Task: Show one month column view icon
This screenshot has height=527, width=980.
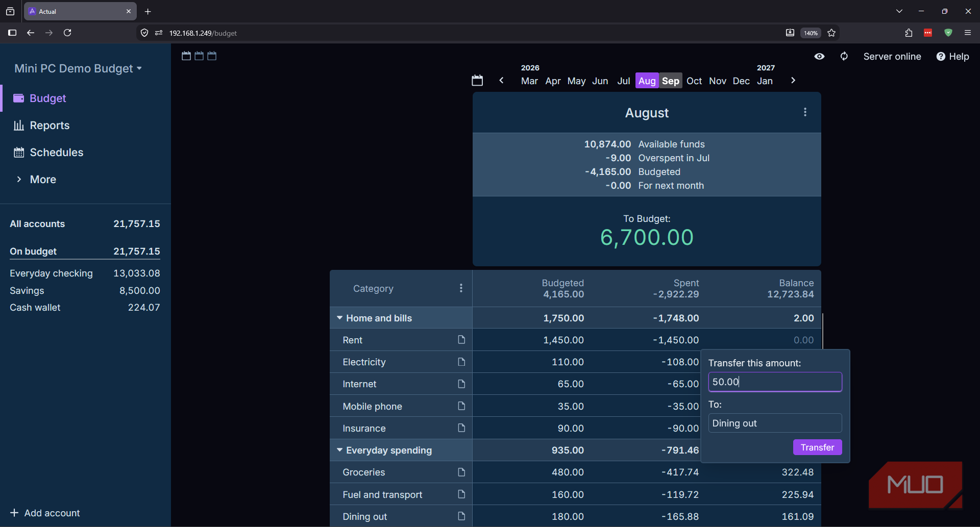Action: pyautogui.click(x=186, y=56)
